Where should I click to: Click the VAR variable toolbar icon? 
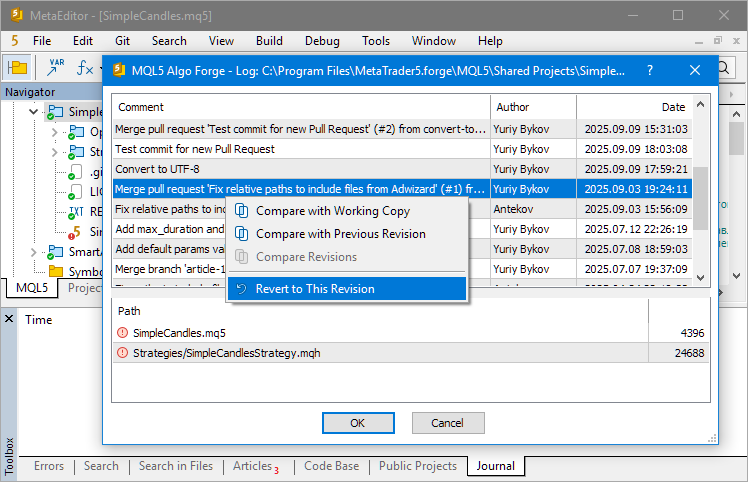click(x=55, y=67)
